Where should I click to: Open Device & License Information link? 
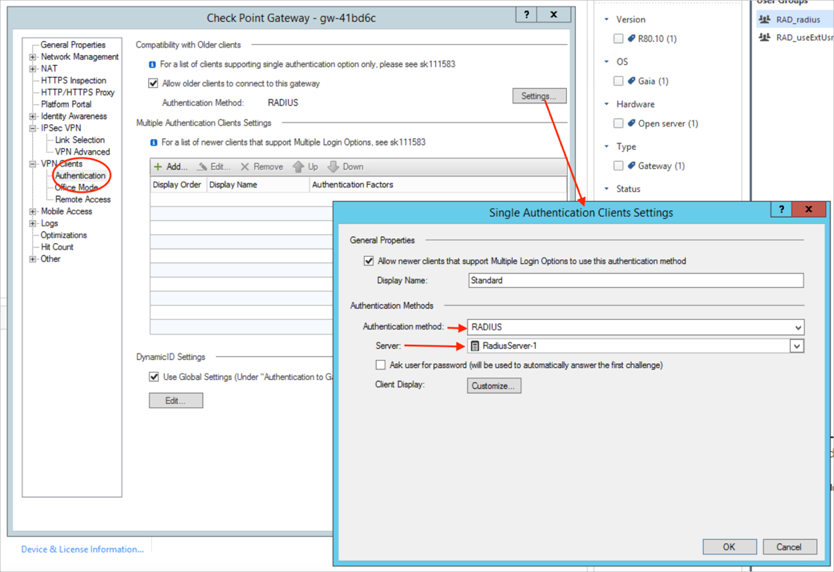click(82, 549)
